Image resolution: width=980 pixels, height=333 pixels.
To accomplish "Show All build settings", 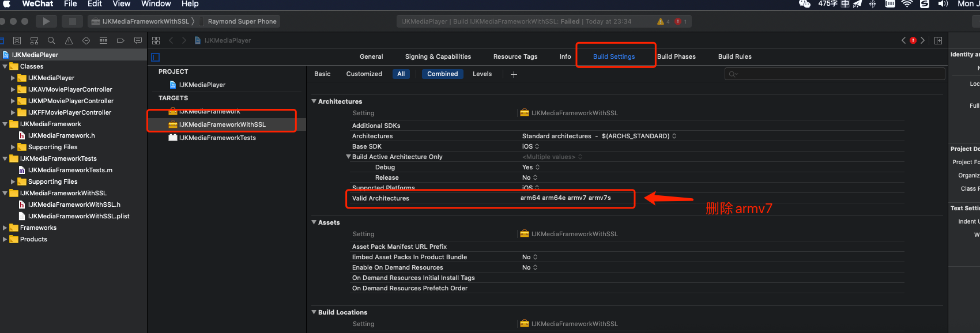I will [x=401, y=74].
